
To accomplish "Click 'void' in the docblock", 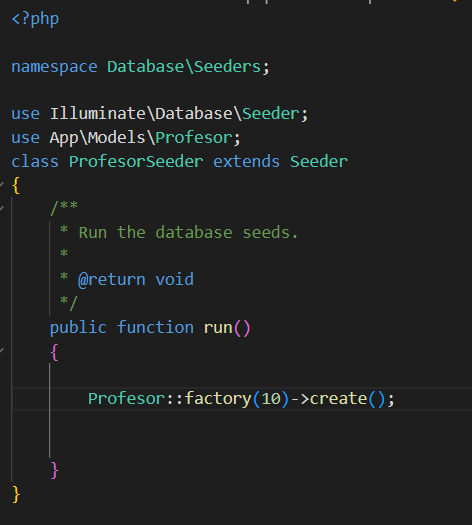I will tap(174, 279).
